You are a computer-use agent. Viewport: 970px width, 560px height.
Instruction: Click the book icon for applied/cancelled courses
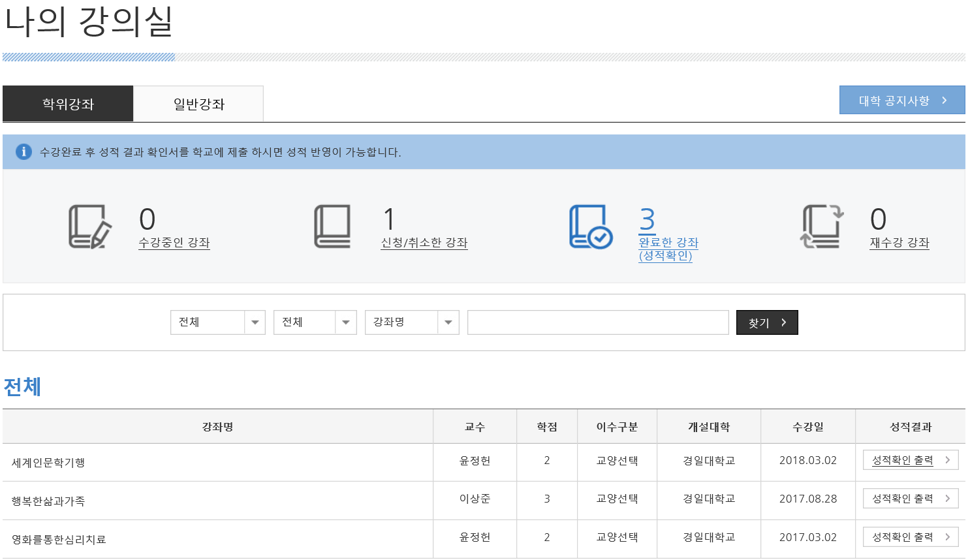coord(332,226)
